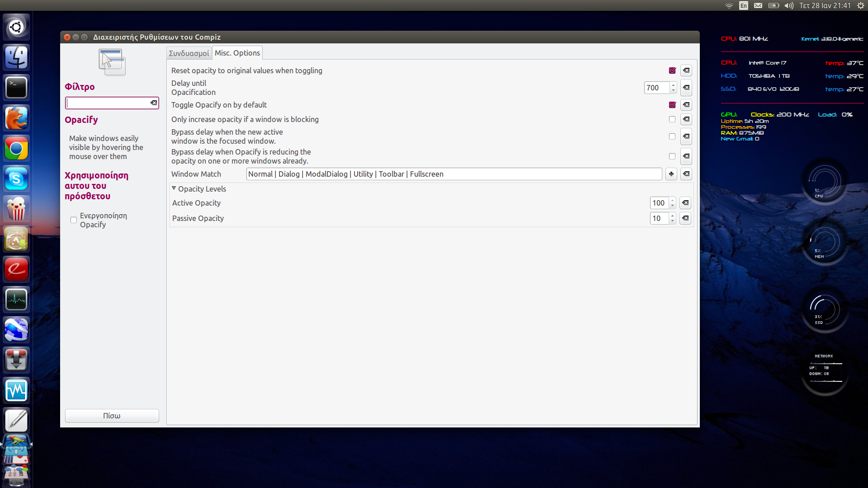
Task: Reset 'Reset opacity to original values' setting
Action: 686,70
